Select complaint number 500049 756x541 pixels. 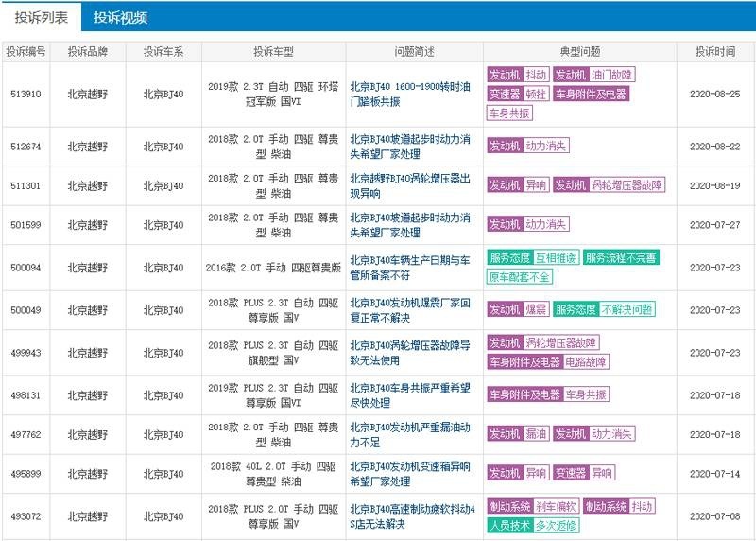[x=26, y=310]
